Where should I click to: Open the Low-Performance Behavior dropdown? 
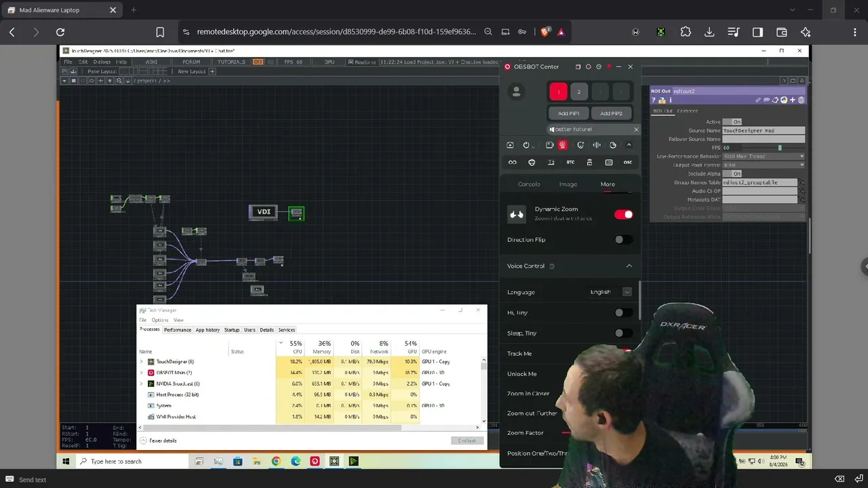tap(764, 157)
